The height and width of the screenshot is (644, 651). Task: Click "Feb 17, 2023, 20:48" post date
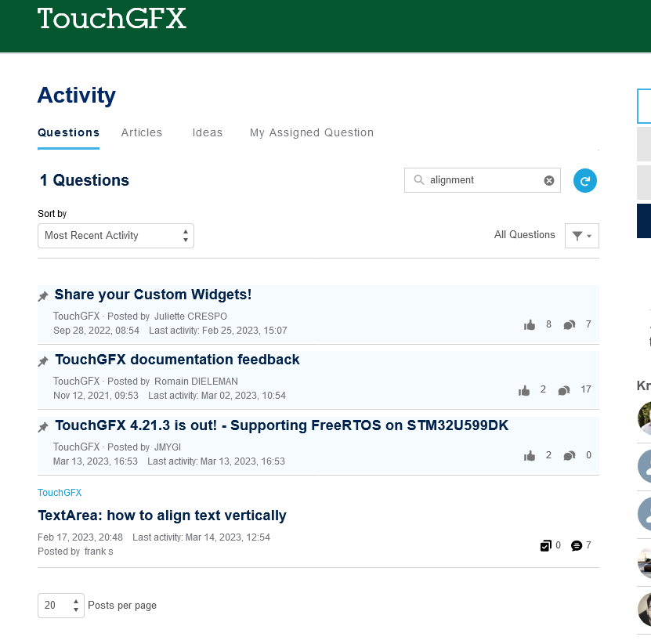(80, 537)
